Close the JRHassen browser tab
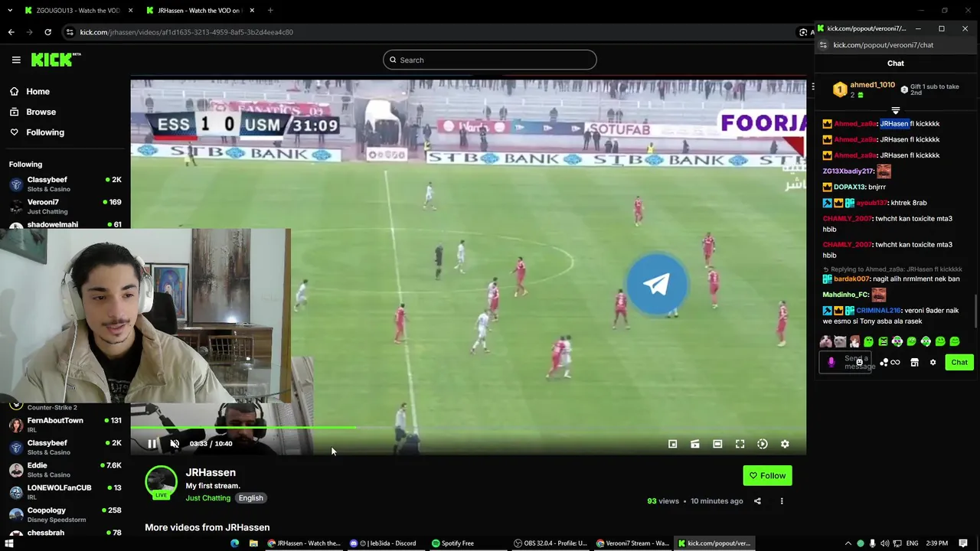Screen dimensions: 980x551 pos(252,11)
